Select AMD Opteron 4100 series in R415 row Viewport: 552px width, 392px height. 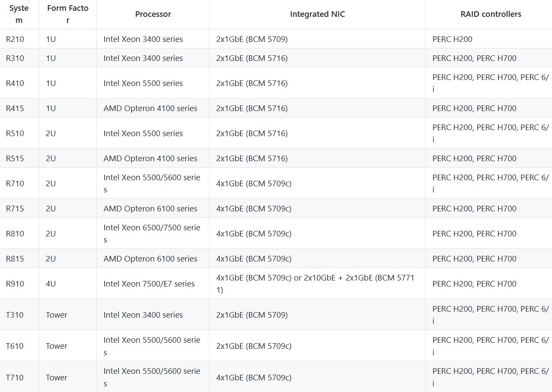coord(153,108)
